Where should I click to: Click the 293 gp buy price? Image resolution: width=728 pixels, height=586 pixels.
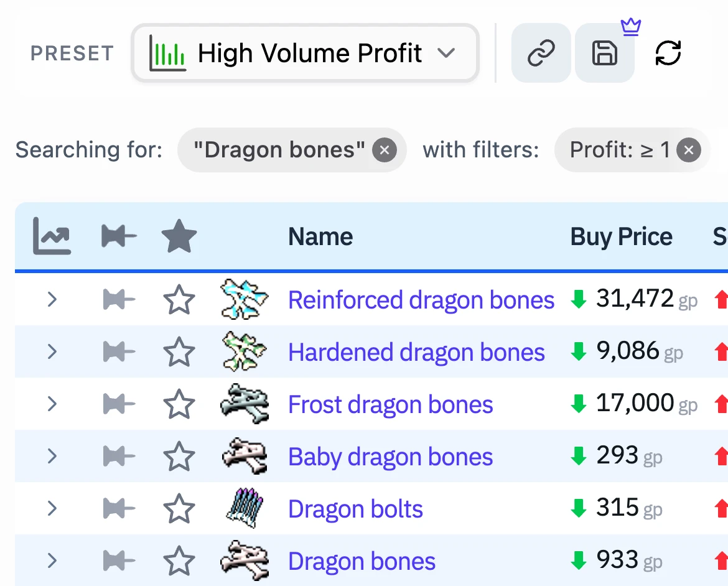tap(629, 455)
